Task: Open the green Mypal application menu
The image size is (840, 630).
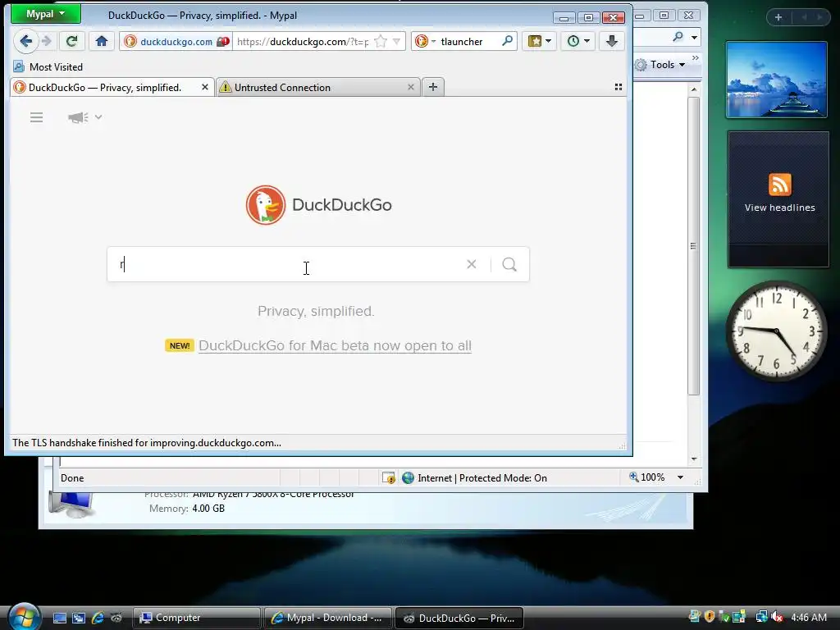Action: tap(46, 14)
